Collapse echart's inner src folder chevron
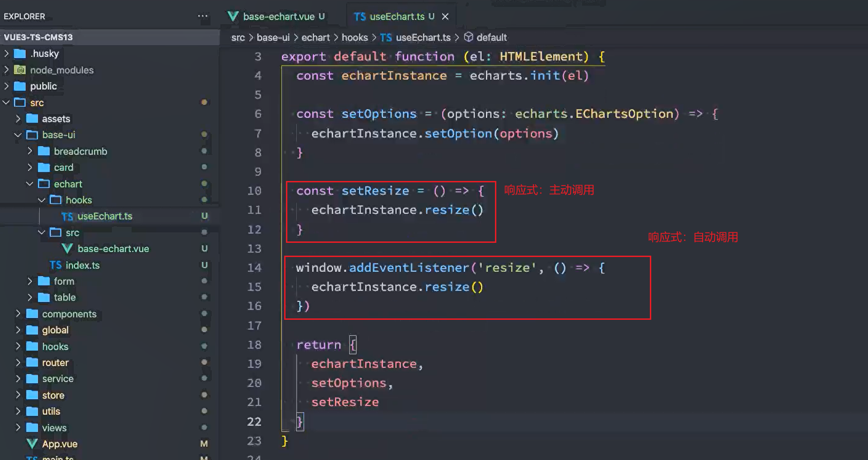The height and width of the screenshot is (460, 868). tap(42, 232)
